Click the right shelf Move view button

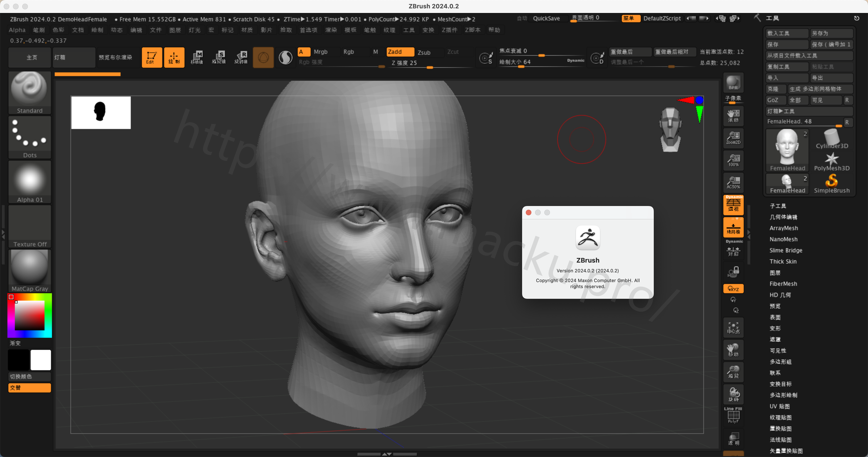(733, 350)
